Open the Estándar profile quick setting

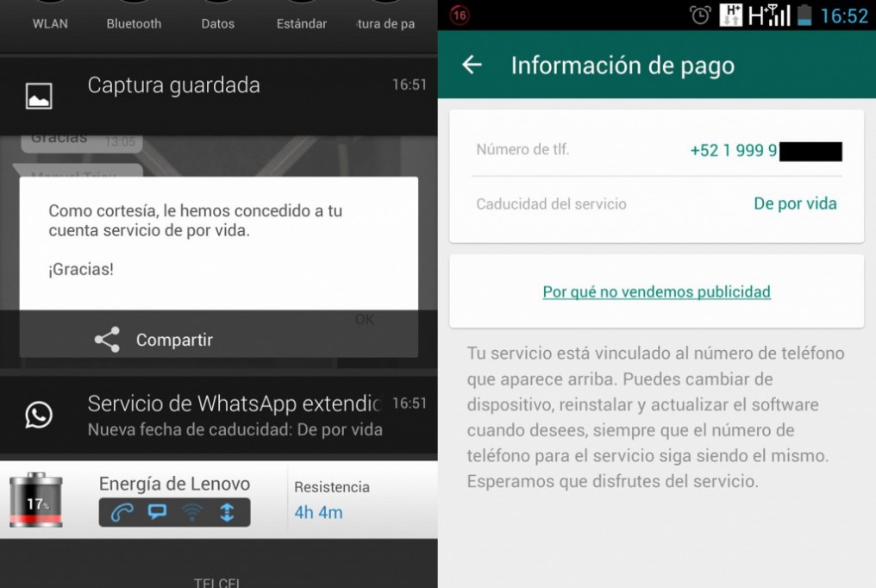(301, 22)
